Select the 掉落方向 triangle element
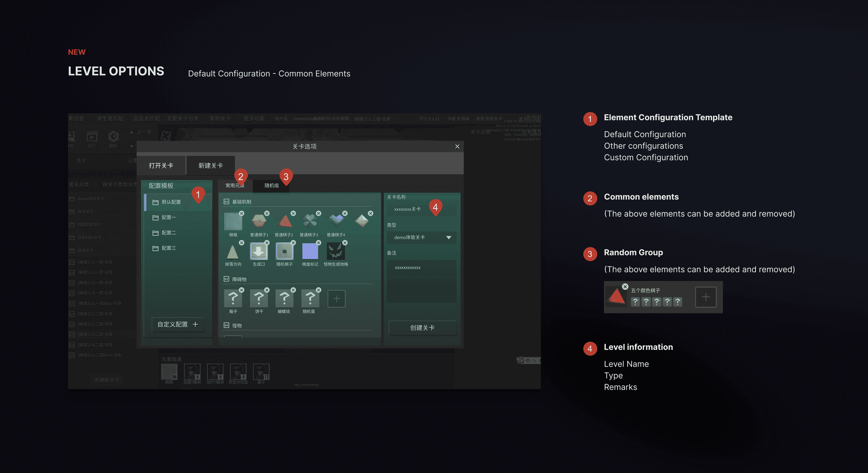Image resolution: width=868 pixels, height=473 pixels. point(233,252)
